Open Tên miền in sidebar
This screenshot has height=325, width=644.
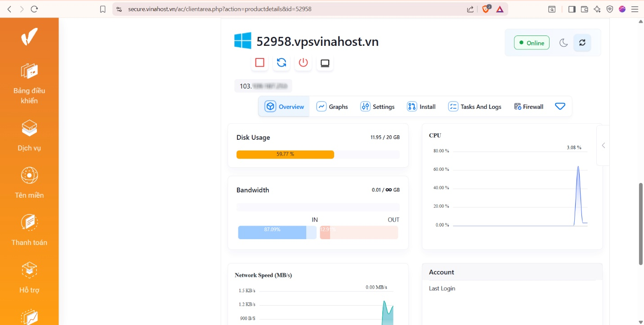click(x=29, y=183)
